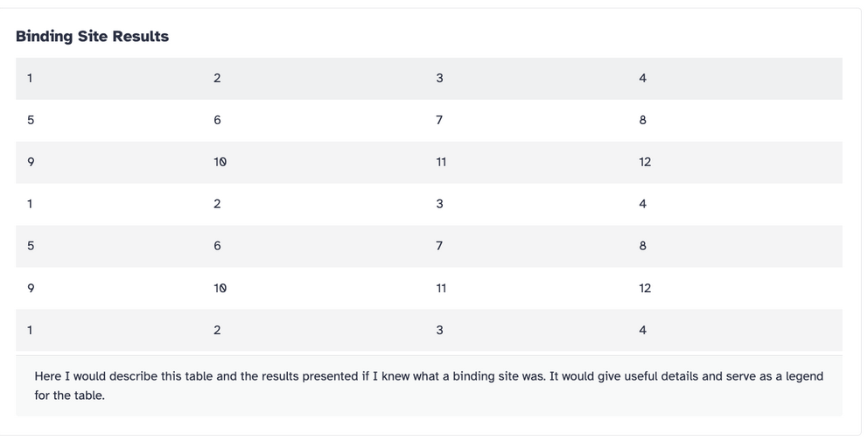Choose cell 11 in the third table row
Viewport: 868px width, 441px height.
pos(526,163)
